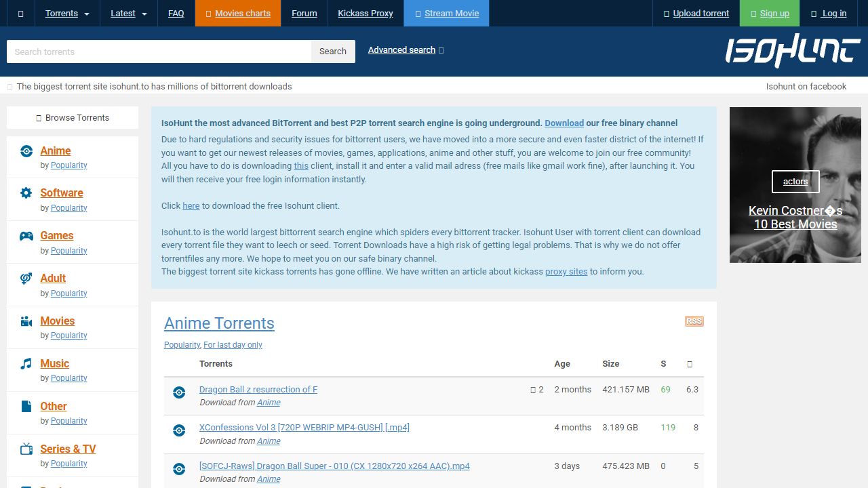Open the Series & TV category link
This screenshot has height=488, width=868.
click(x=68, y=449)
